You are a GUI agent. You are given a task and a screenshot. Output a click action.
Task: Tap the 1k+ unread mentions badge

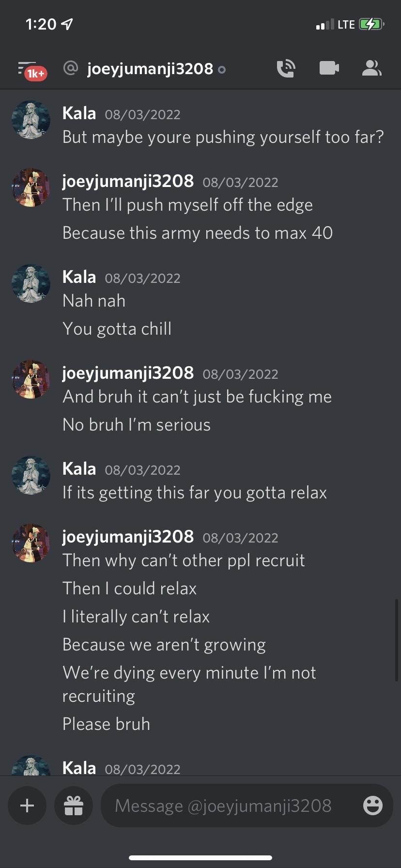(x=36, y=74)
